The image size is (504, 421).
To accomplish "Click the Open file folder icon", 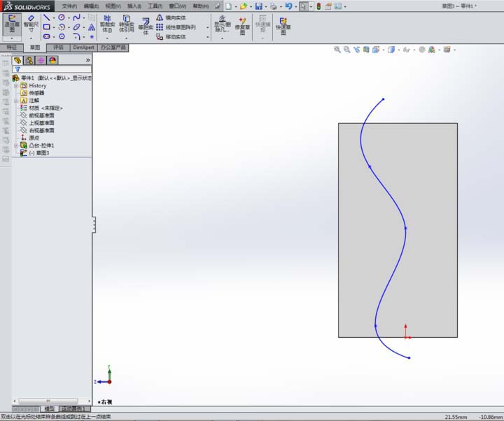I will coord(244,6).
